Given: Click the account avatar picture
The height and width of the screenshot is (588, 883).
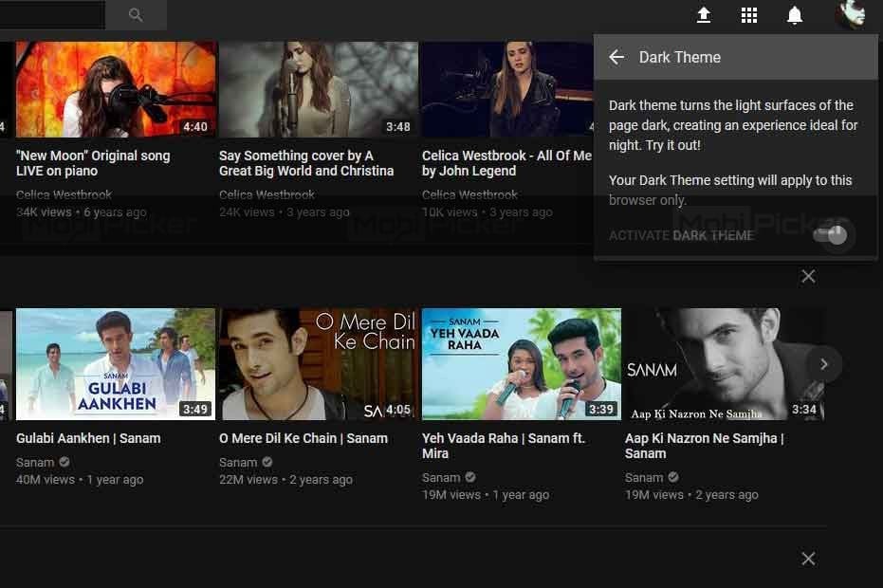Looking at the screenshot, I should pyautogui.click(x=850, y=14).
